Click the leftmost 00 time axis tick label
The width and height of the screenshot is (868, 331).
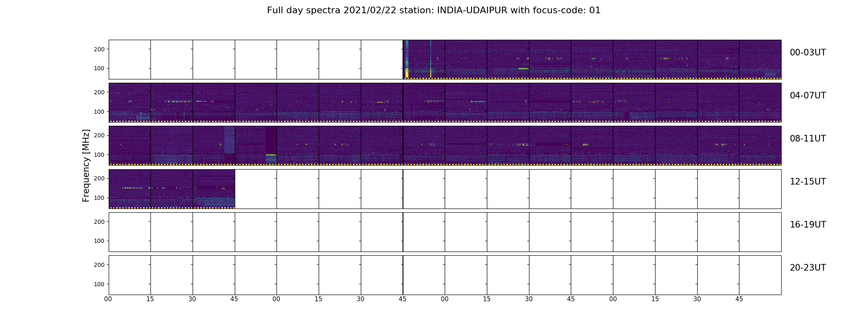point(108,299)
